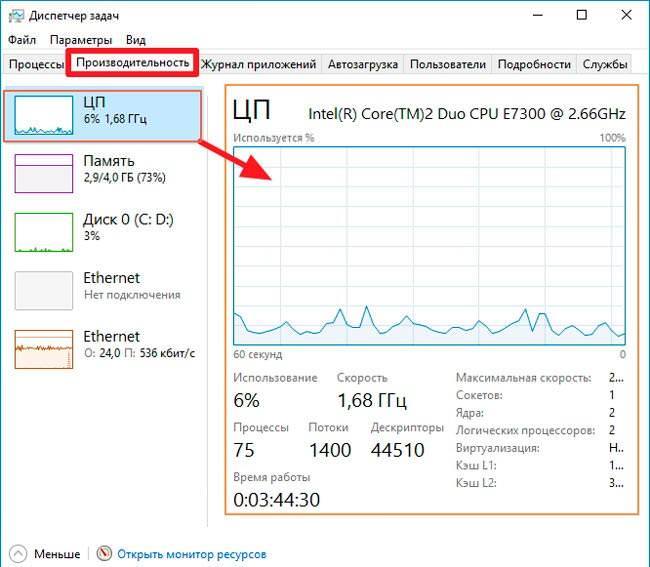This screenshot has height=567, width=650.
Task: Go to the Пользователи tab
Action: (448, 64)
